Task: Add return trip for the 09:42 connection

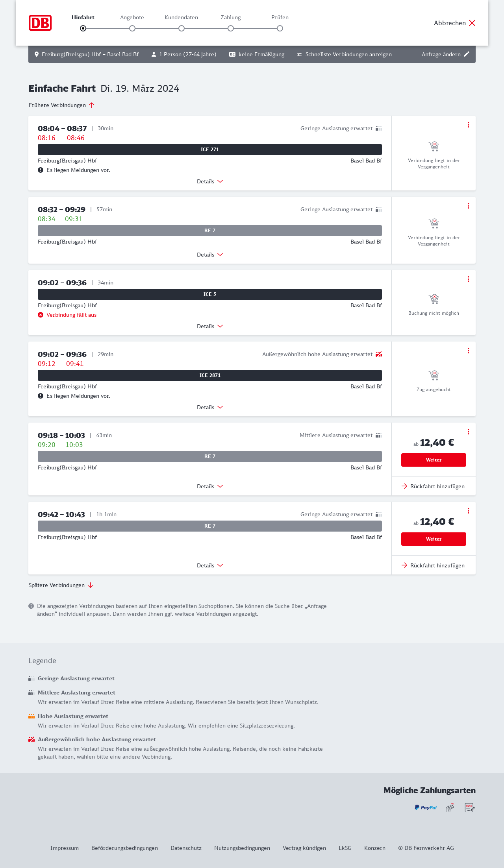Action: click(x=434, y=565)
